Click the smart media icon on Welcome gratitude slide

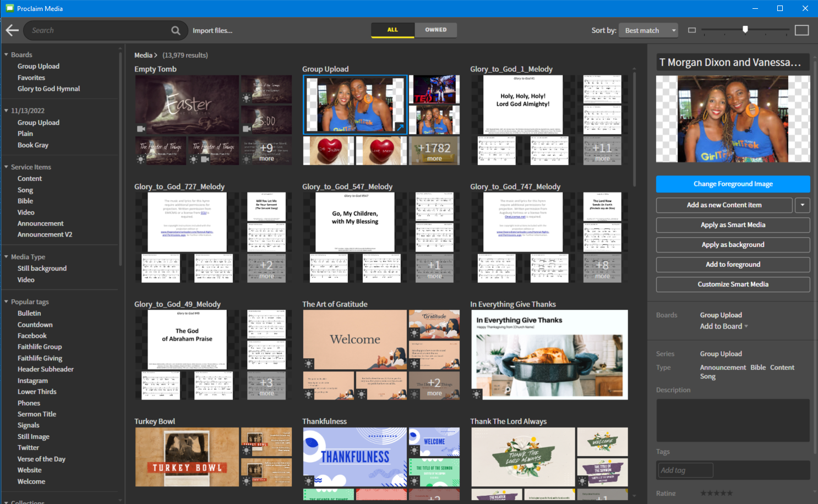[309, 364]
